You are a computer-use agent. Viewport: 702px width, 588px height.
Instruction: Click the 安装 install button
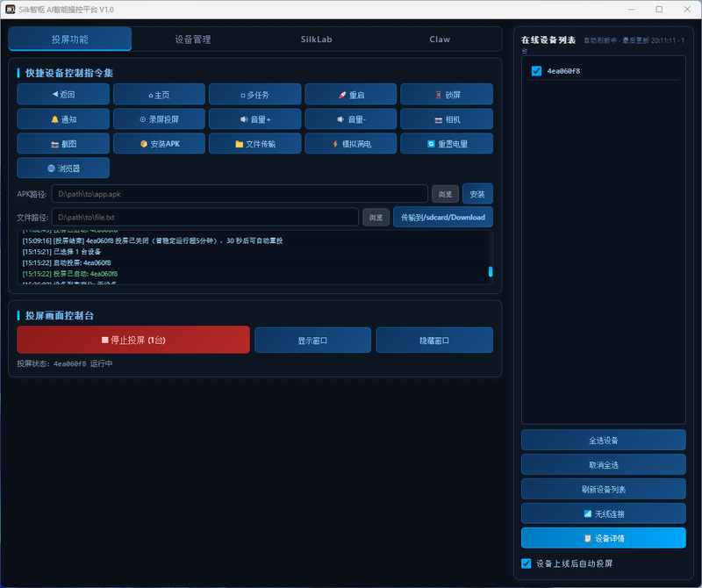pyautogui.click(x=477, y=194)
